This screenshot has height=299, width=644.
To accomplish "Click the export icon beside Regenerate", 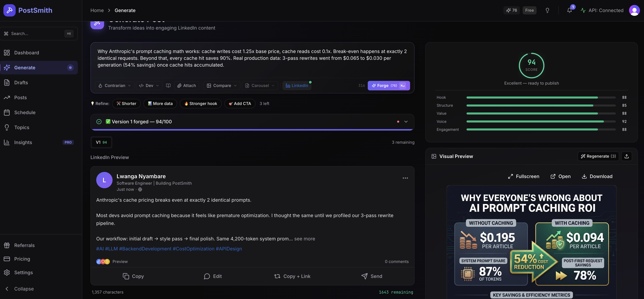I will (x=626, y=156).
